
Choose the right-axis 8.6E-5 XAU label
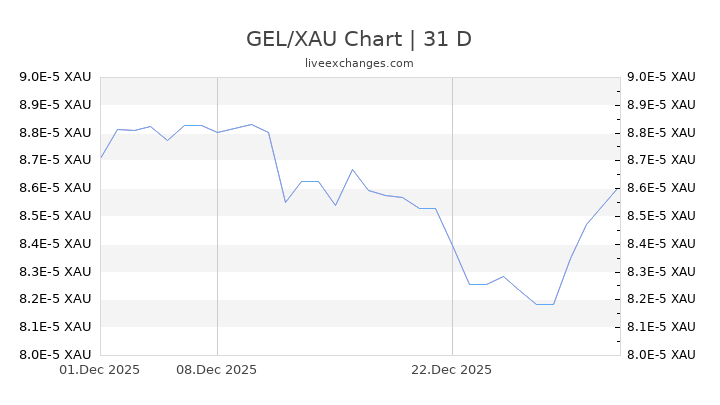(660, 188)
